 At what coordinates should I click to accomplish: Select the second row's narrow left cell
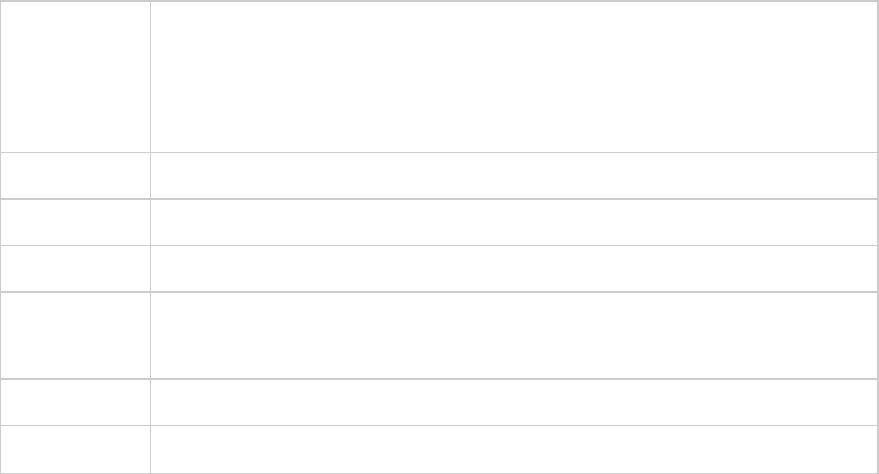coord(75,175)
